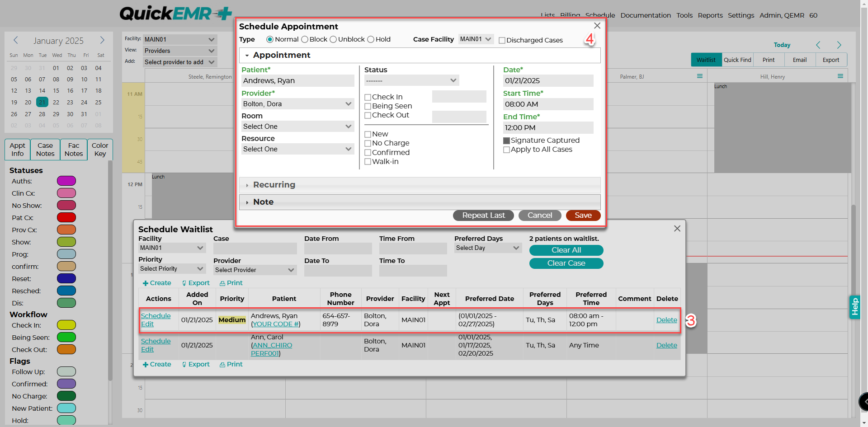The image size is (868, 427).
Task: Enable the No Charge checkbox
Action: click(368, 143)
